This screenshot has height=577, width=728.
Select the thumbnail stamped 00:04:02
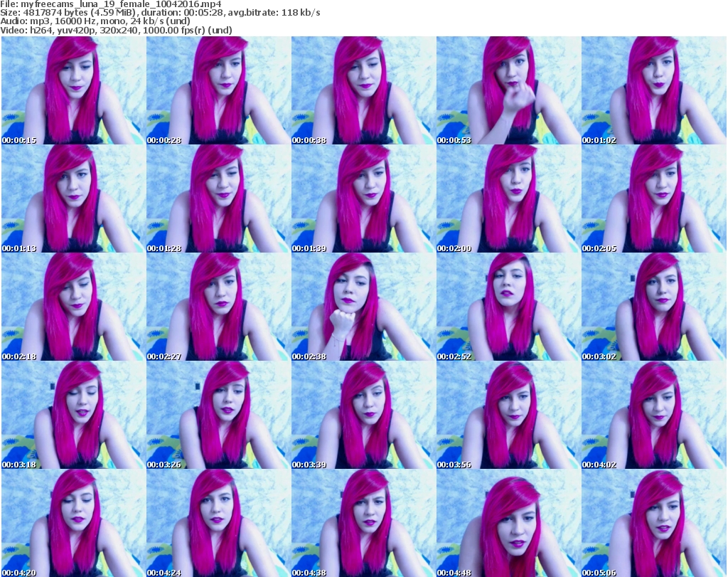pos(654,415)
